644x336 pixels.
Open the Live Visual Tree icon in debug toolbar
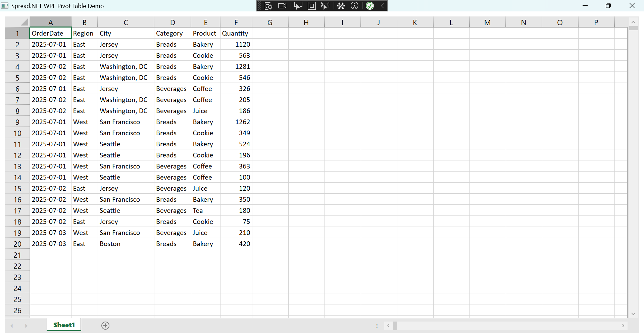(268, 6)
